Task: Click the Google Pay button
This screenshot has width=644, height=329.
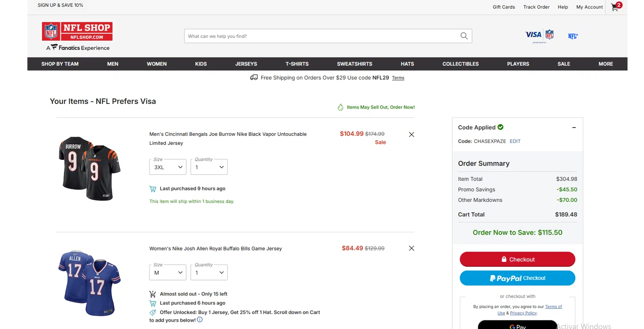Action: [x=517, y=326]
